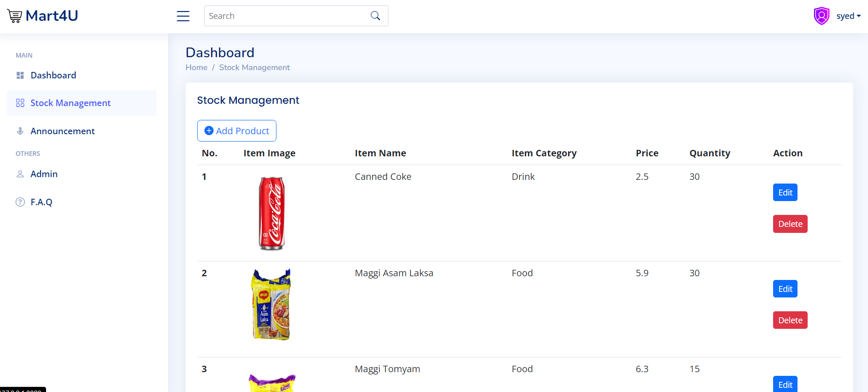
Task: Click the purple user avatar shield icon
Action: pos(821,16)
